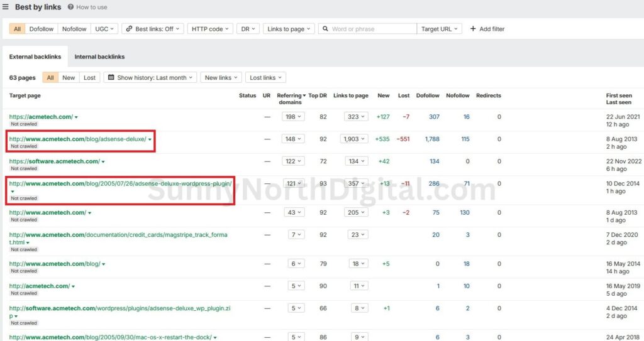This screenshot has width=644, height=341.
Task: Click dofollow count 307
Action: tap(434, 117)
